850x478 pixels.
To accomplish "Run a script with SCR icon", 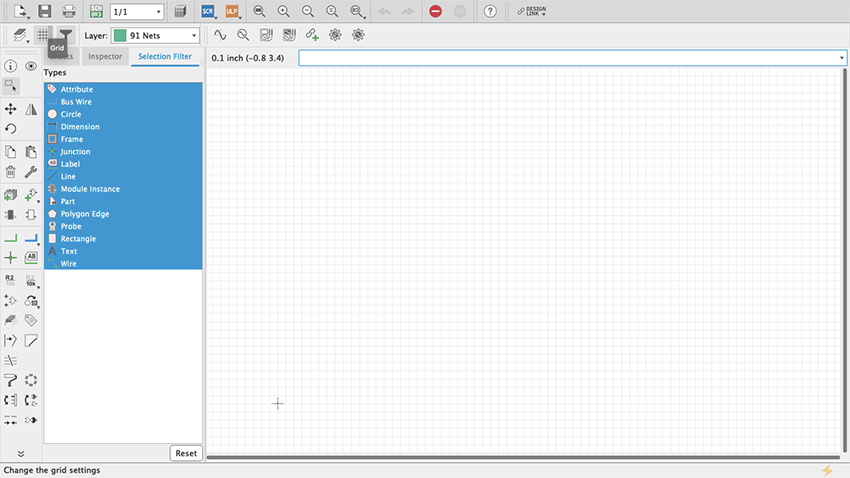I will pos(208,11).
